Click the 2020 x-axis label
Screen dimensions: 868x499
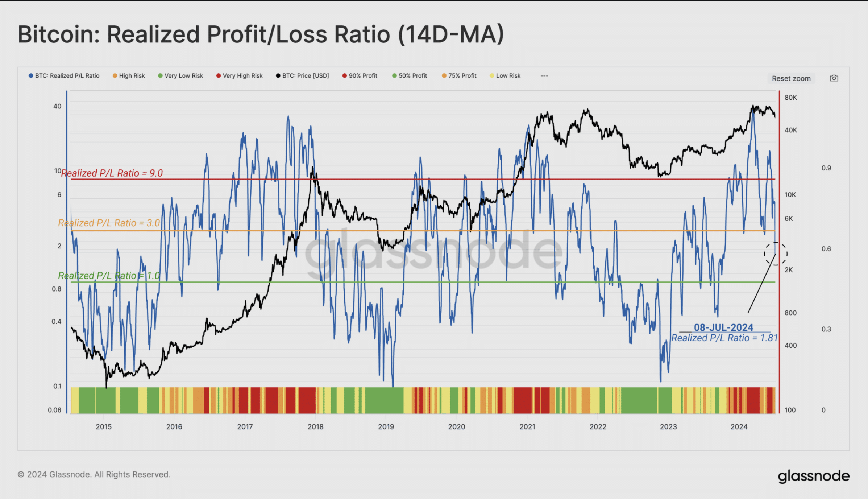457,427
